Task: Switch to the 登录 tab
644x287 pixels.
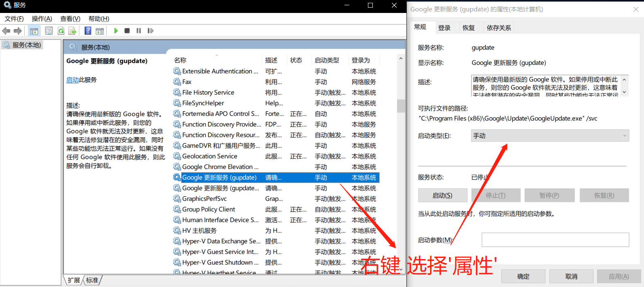Action: coord(444,28)
